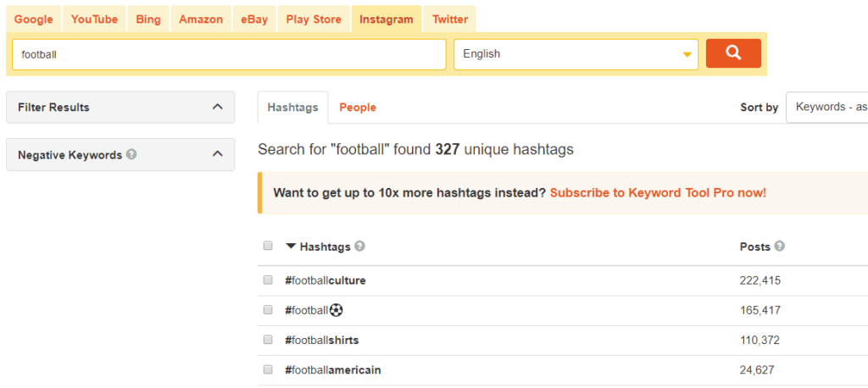Click the football keyword search field
Screen dimensions: 868x388
(229, 54)
